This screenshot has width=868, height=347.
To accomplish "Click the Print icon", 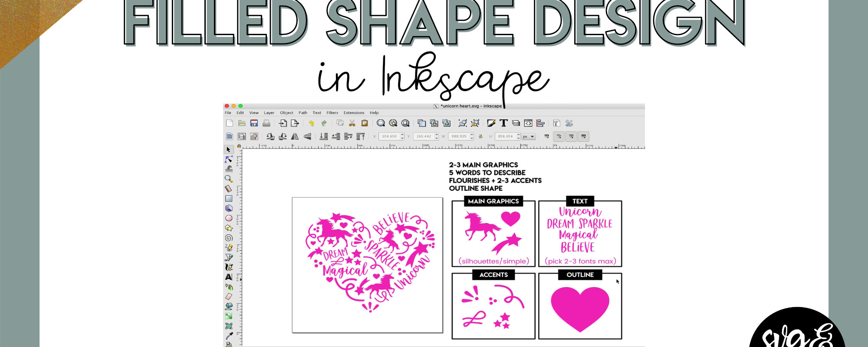I will 266,123.
